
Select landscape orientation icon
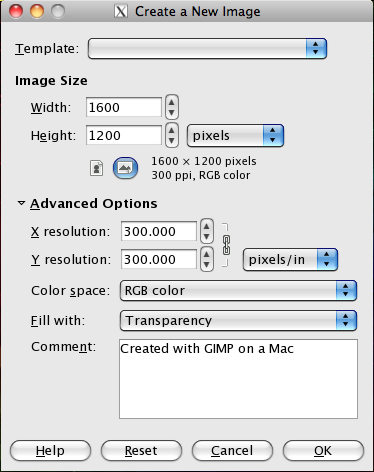point(125,168)
